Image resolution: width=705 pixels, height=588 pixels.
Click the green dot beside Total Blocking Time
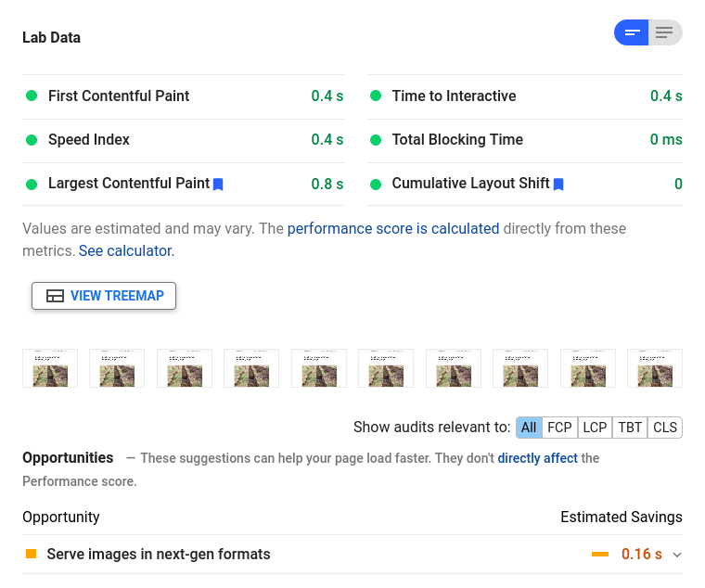pyautogui.click(x=376, y=140)
